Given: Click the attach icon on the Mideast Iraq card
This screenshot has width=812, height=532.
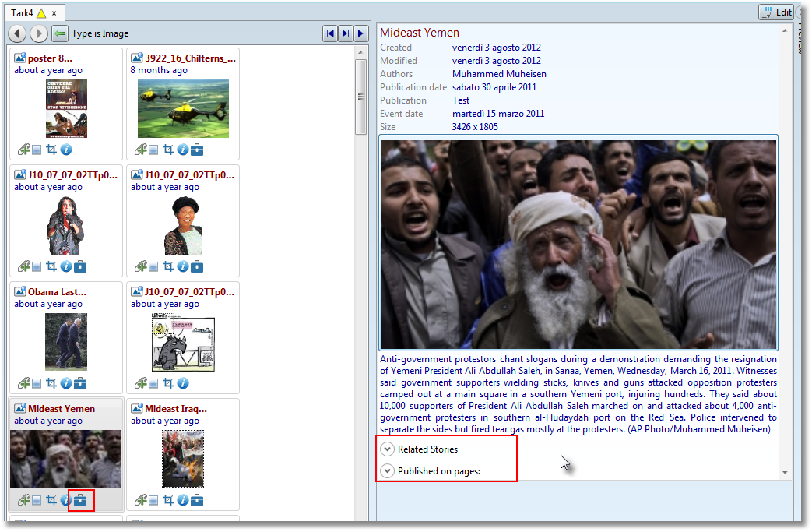Looking at the screenshot, I should [140, 500].
